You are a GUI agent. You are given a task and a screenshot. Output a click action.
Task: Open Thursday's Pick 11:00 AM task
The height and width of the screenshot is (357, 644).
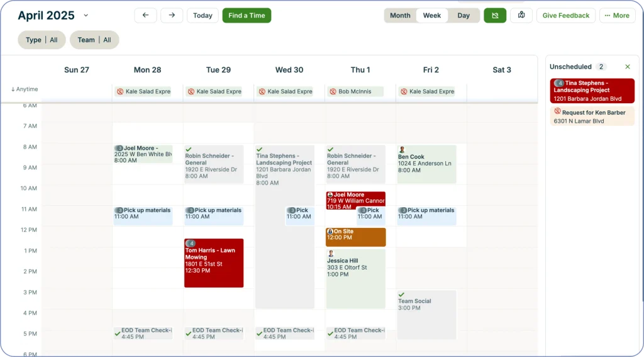[x=371, y=218]
